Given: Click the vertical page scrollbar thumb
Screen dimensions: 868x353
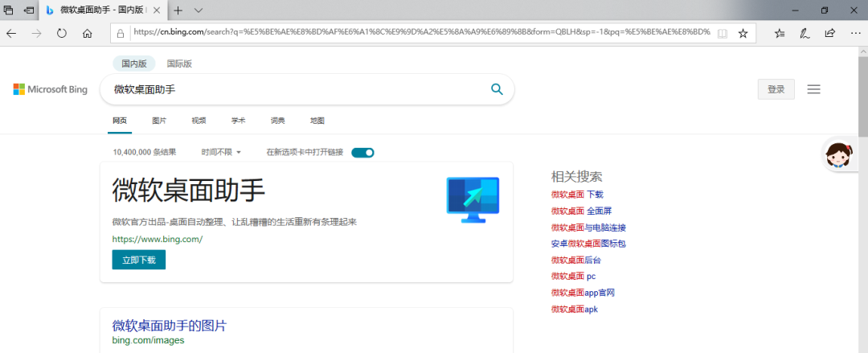Looking at the screenshot, I should pos(863,96).
